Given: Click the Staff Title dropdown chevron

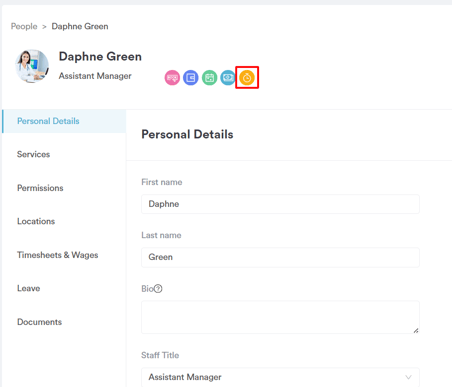Looking at the screenshot, I should 408,377.
